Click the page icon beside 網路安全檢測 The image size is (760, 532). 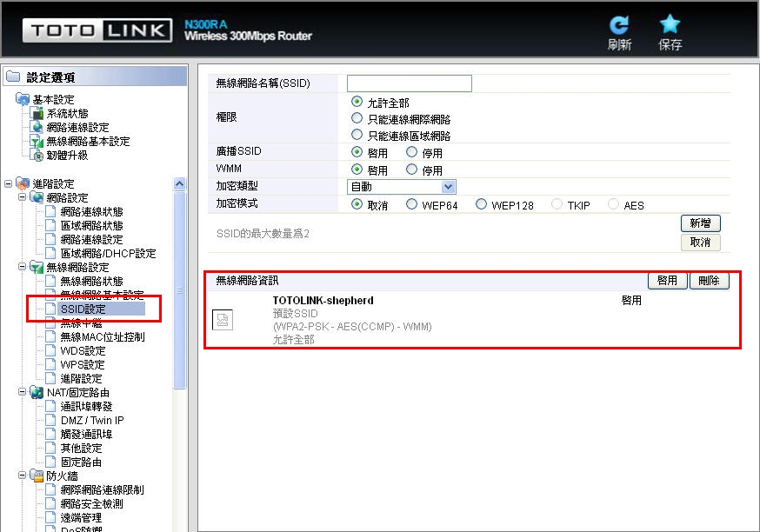tap(50, 504)
